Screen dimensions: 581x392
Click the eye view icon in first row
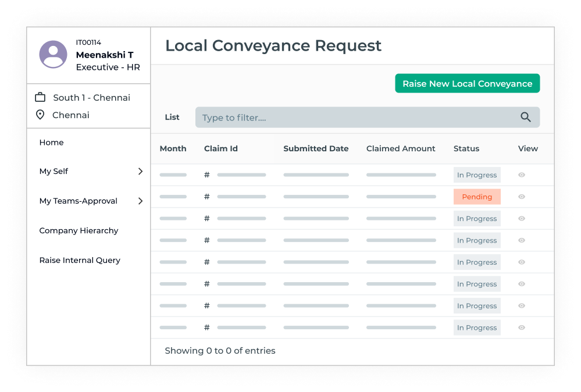(x=522, y=175)
